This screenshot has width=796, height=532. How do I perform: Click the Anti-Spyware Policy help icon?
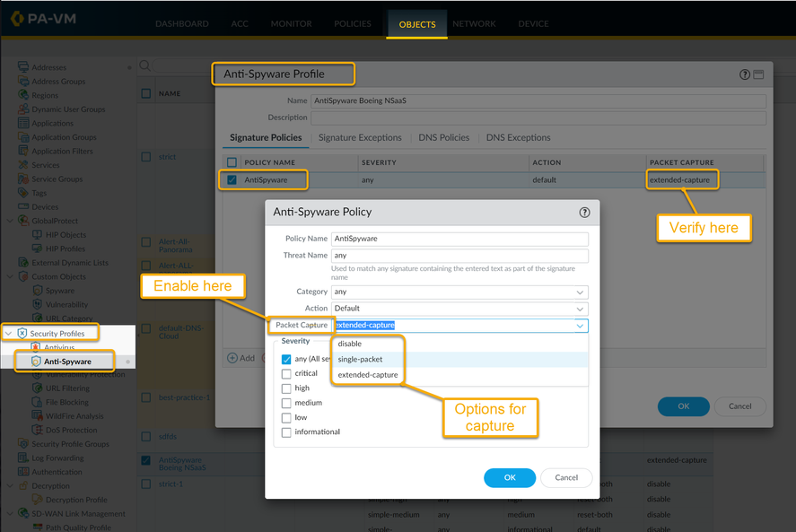pos(585,213)
